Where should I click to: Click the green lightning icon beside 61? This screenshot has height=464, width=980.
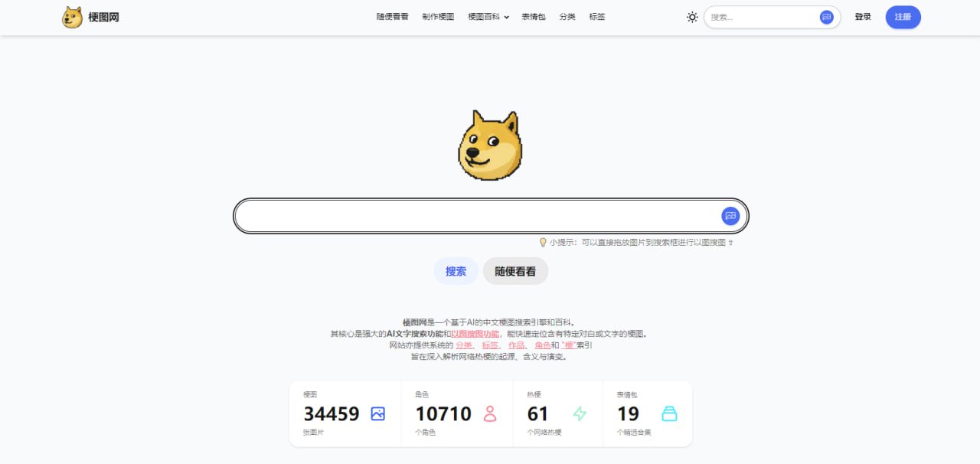580,413
